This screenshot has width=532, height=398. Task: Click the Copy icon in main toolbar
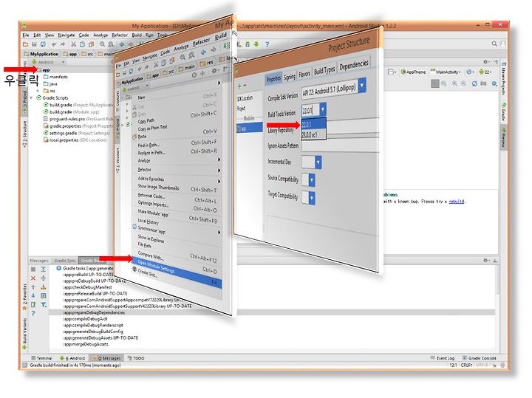[x=82, y=44]
